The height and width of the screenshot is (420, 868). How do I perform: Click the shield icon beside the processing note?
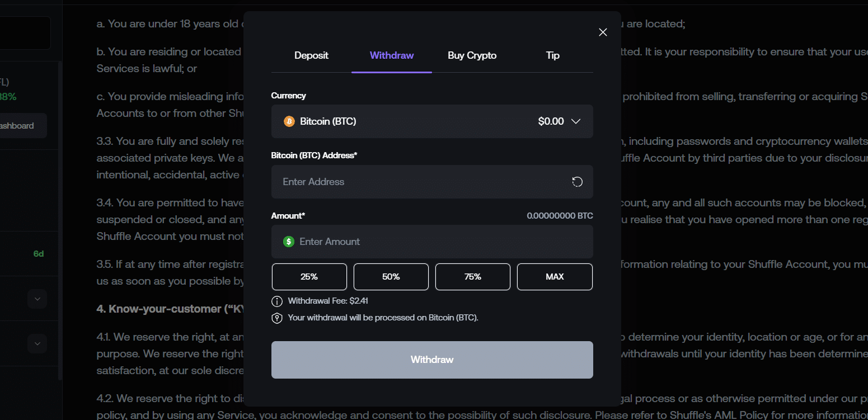[277, 318]
